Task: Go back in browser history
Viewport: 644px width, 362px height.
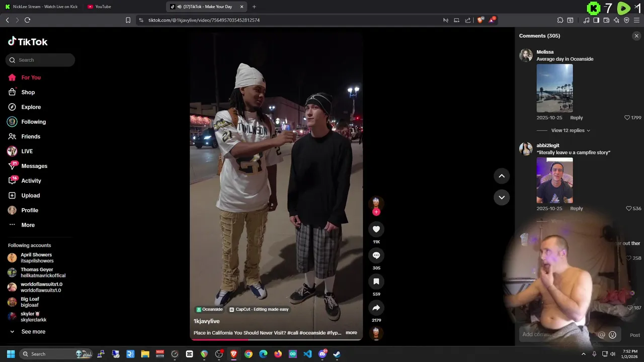Action: tap(7, 20)
